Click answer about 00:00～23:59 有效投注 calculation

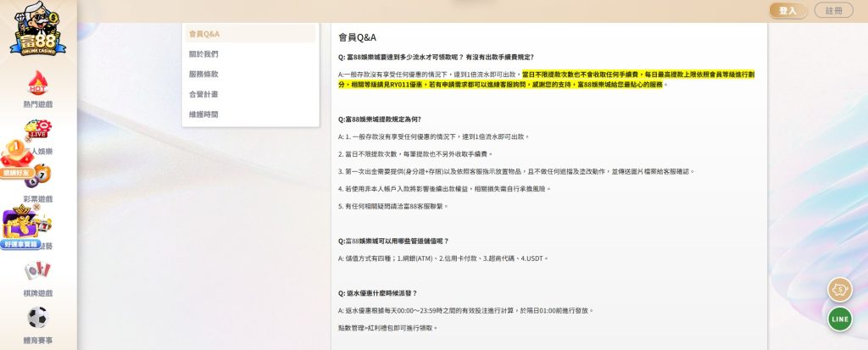pos(465,311)
